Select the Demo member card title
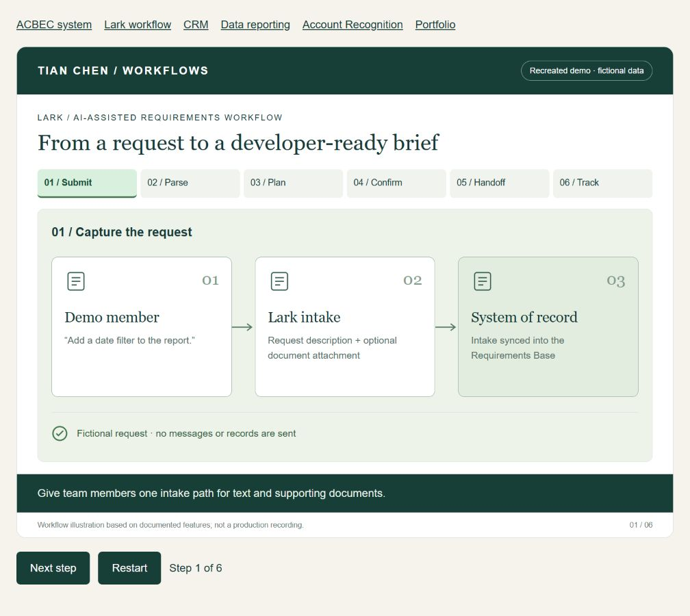Viewport: 690px width, 616px height. coord(112,318)
